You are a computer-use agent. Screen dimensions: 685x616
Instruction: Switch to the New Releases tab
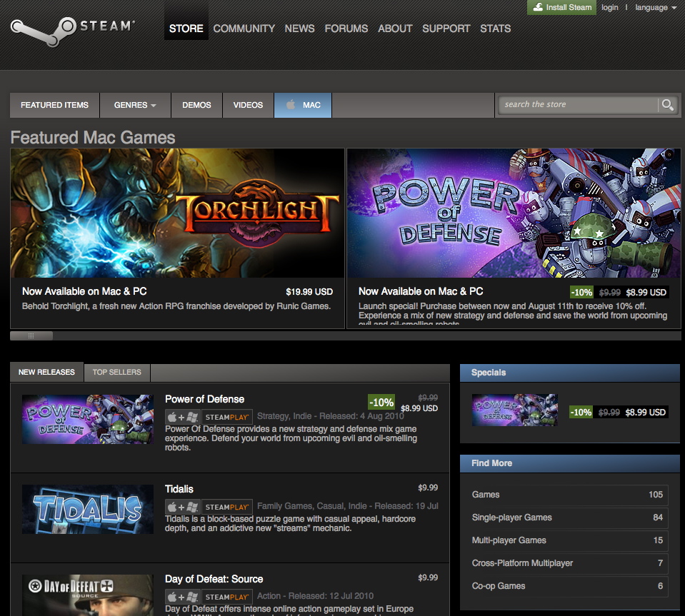tap(46, 372)
